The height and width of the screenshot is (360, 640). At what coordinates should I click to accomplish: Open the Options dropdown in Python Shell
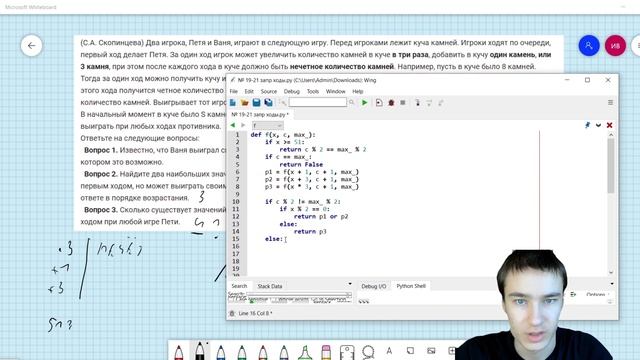(x=597, y=294)
